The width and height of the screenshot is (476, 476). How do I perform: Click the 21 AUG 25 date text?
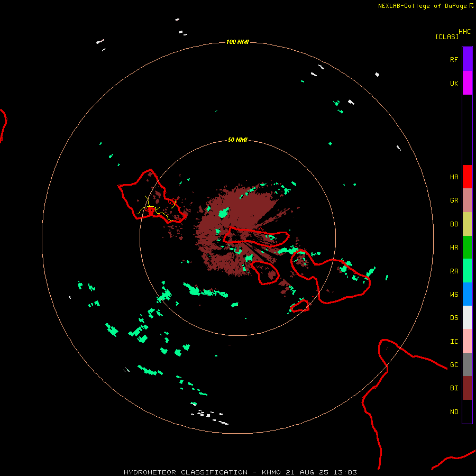coord(307,472)
